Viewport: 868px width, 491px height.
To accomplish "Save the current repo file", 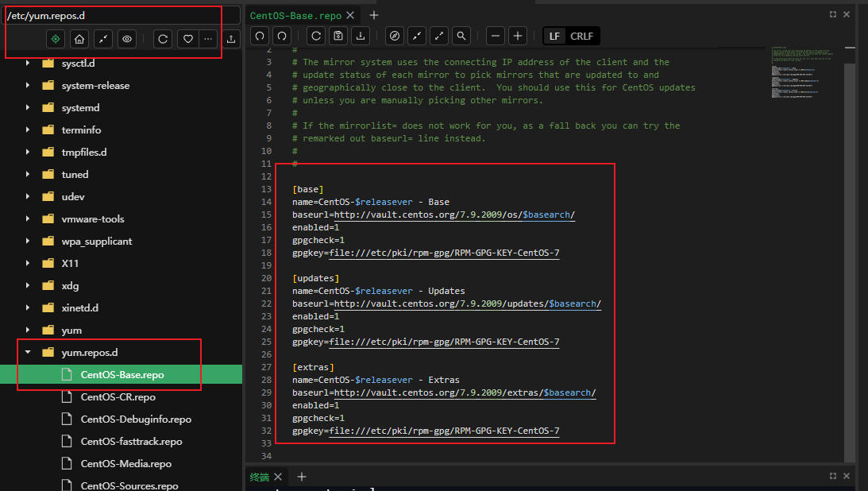I will (338, 35).
